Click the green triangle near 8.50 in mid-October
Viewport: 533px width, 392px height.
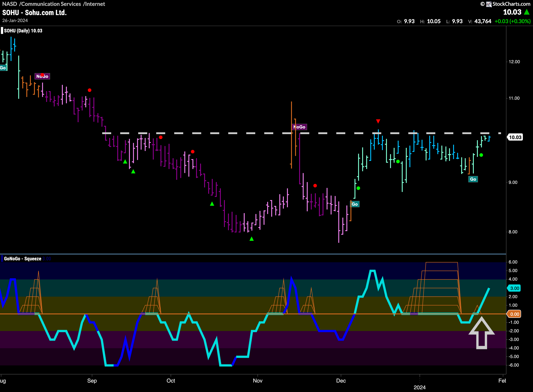pos(212,204)
